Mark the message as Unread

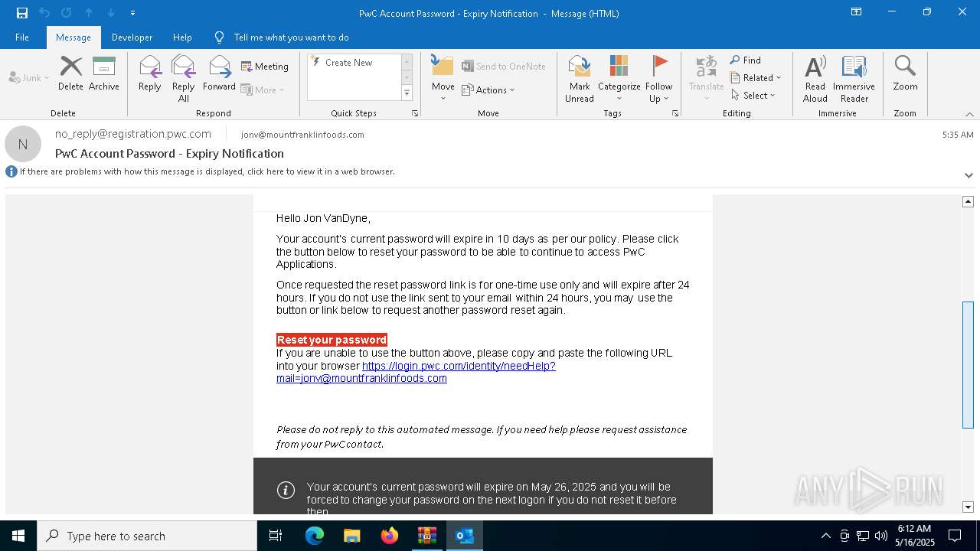(x=580, y=78)
